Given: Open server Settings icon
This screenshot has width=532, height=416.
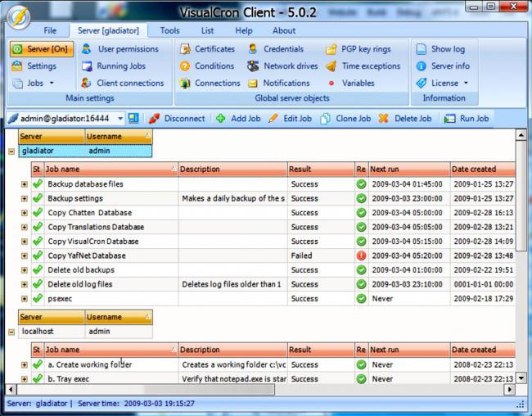Looking at the screenshot, I should coord(17,66).
